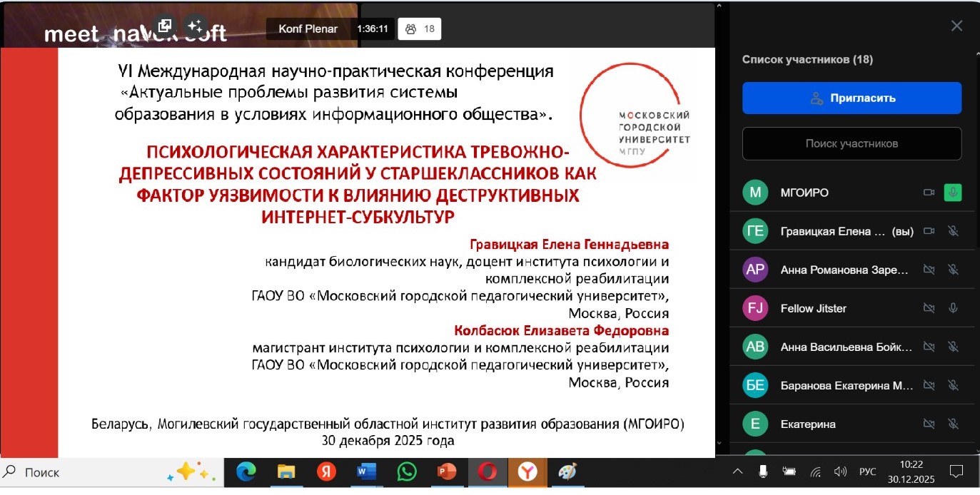Close the participants list panel

click(956, 26)
